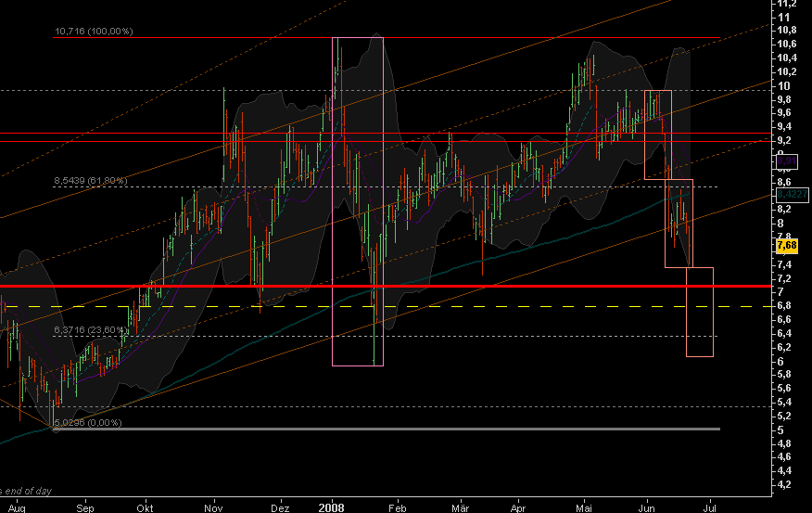Screen dimensions: 812x513
Task: Click the 6,8 value on the price axis
Action: coord(784,306)
